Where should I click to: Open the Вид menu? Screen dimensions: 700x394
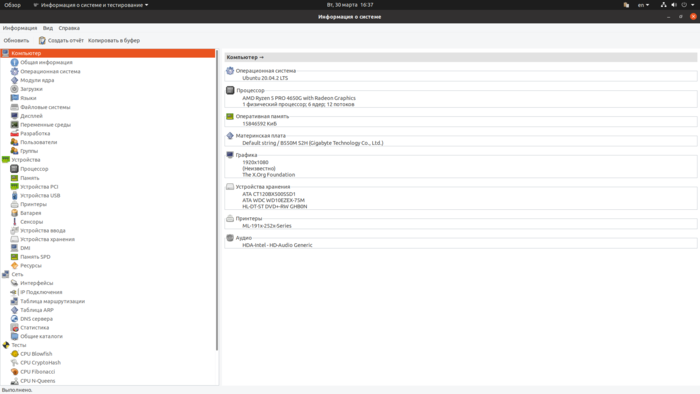point(48,28)
